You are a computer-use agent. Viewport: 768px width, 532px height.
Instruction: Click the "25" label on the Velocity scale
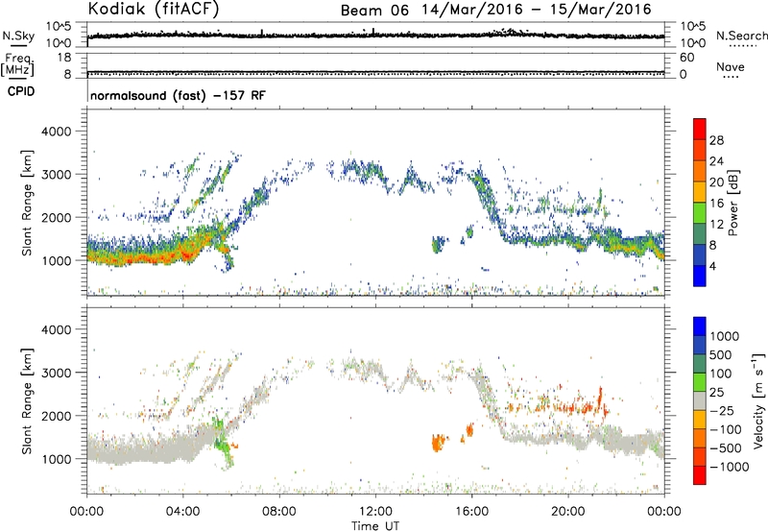[x=716, y=392]
